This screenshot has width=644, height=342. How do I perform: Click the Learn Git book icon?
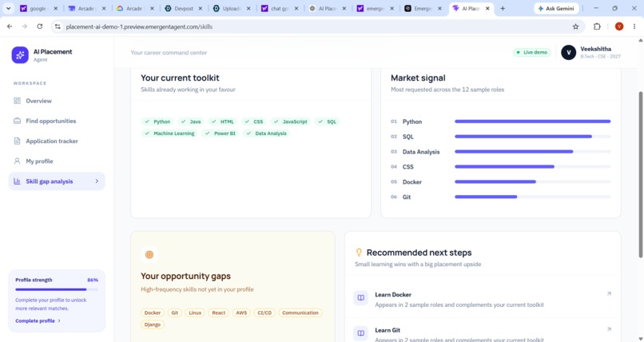[360, 333]
